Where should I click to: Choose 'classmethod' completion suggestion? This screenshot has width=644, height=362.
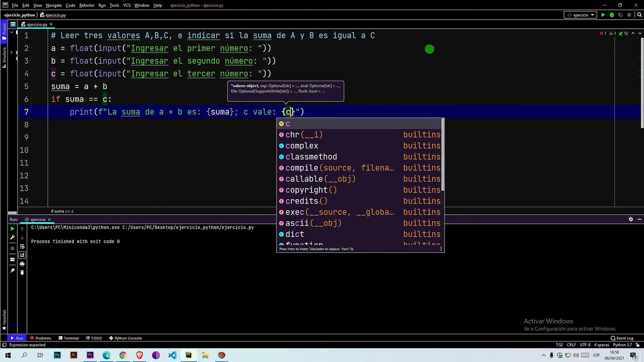(360, 157)
